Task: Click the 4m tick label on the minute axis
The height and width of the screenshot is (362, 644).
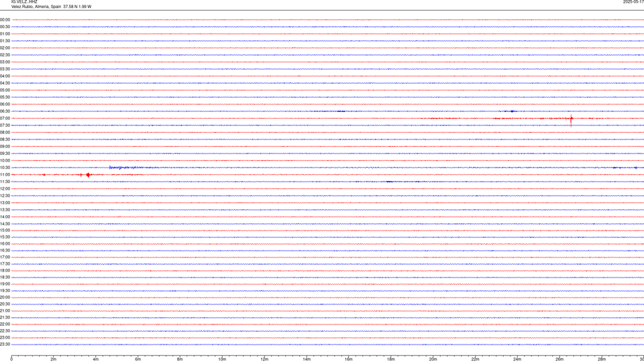Action: 96,359
